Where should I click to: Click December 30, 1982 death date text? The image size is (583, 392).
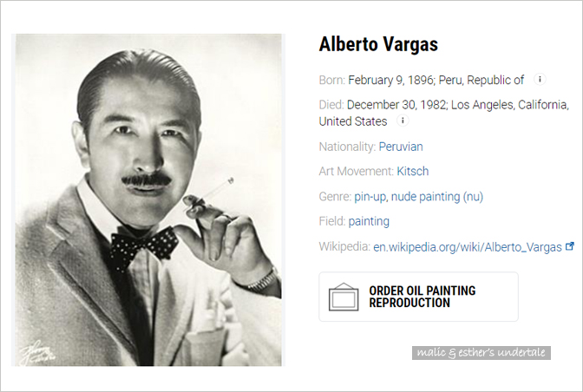point(396,105)
